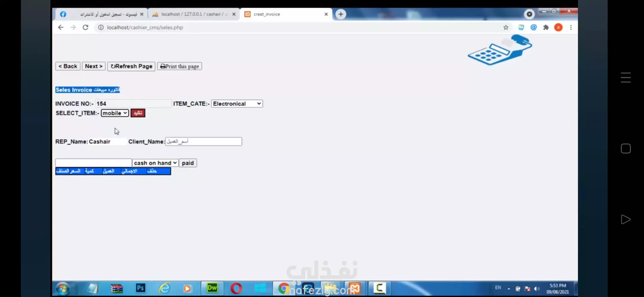Show hidden tray icons with the small arrow
Image resolution: width=644 pixels, height=297 pixels.
coord(509,289)
